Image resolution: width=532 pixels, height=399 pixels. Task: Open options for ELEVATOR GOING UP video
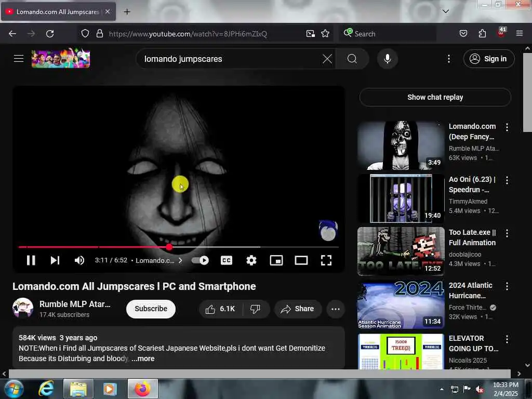click(x=507, y=339)
